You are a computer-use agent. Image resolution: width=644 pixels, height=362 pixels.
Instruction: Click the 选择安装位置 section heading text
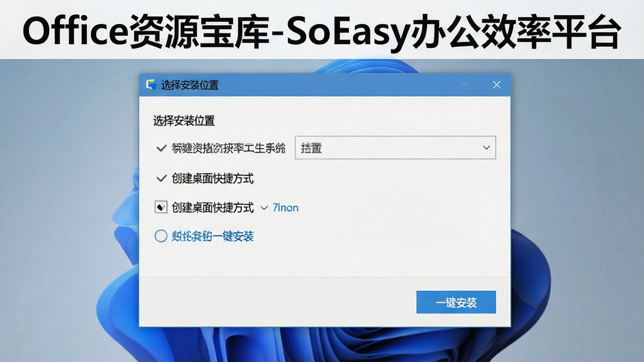(x=184, y=121)
